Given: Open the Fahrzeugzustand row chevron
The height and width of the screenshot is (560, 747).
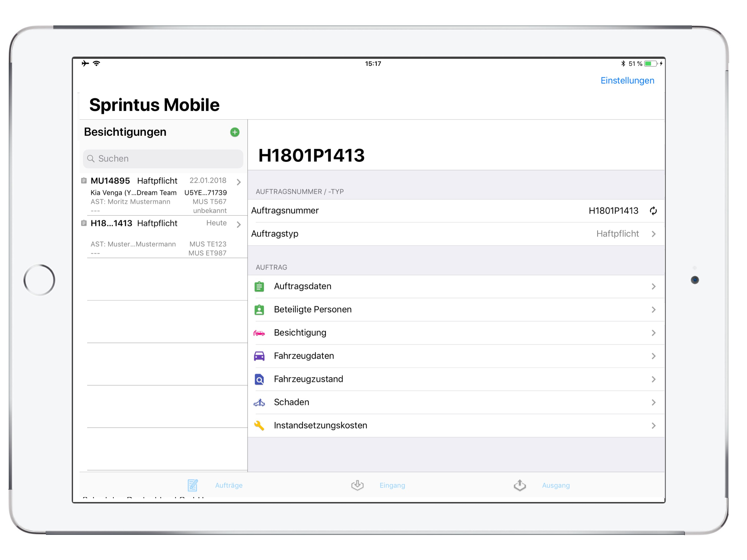Looking at the screenshot, I should [x=653, y=379].
